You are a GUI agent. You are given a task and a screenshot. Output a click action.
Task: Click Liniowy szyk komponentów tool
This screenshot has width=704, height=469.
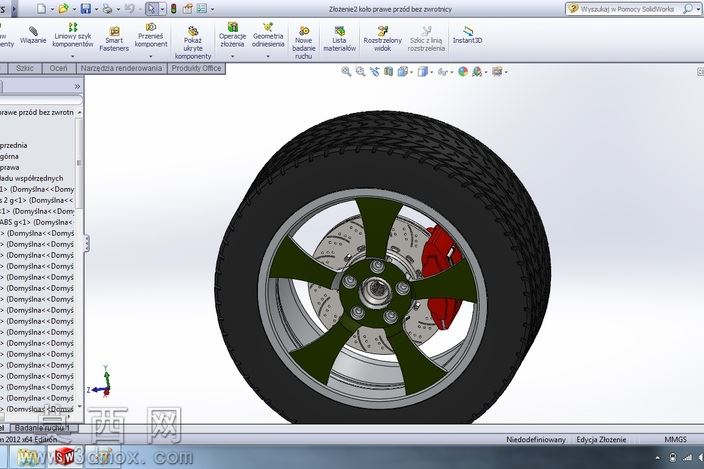[x=73, y=35]
